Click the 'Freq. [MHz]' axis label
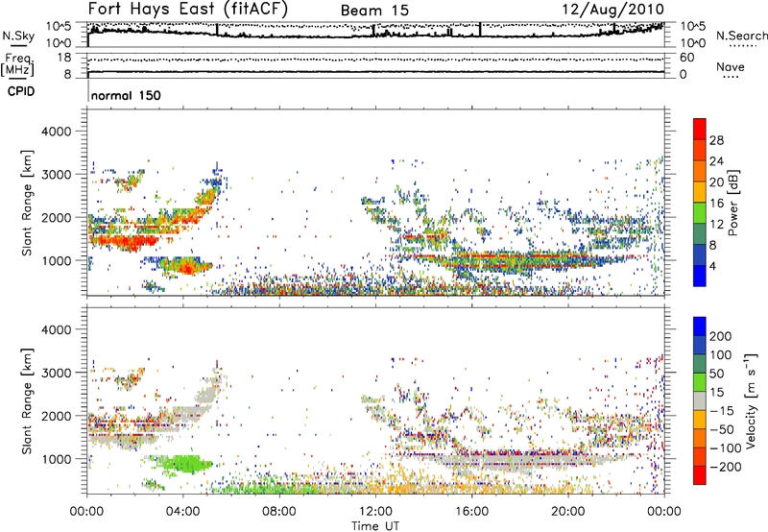768x532 pixels. (x=17, y=64)
